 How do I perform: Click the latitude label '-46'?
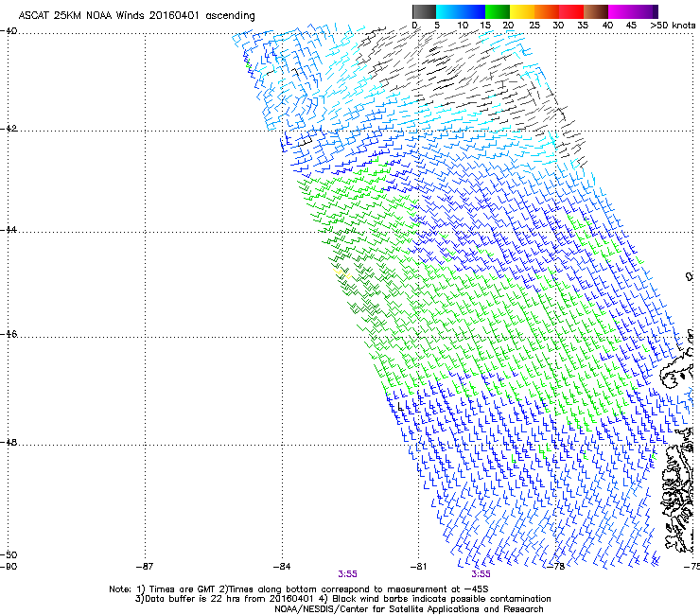[x=9, y=334]
